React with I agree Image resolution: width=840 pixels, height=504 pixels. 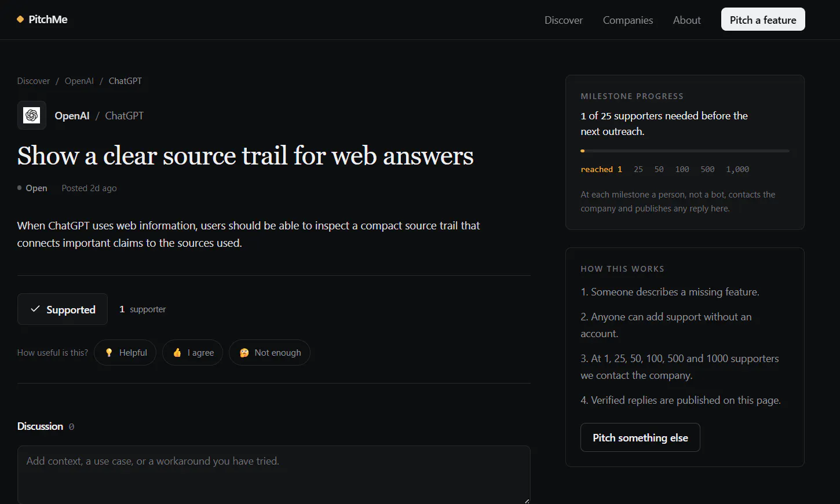[193, 353]
